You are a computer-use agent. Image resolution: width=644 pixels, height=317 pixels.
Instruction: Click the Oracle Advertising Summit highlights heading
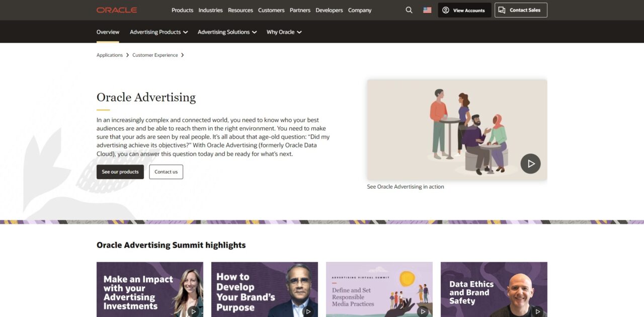[x=171, y=245]
